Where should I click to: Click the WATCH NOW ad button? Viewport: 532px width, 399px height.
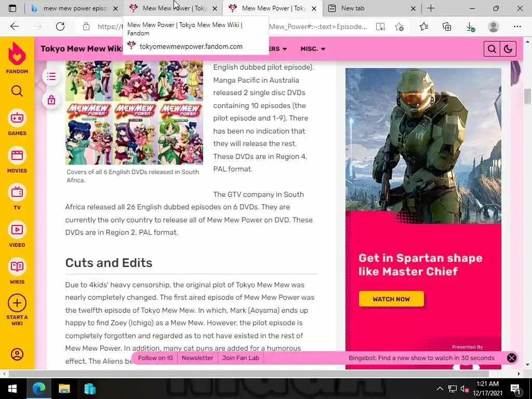pos(391,299)
